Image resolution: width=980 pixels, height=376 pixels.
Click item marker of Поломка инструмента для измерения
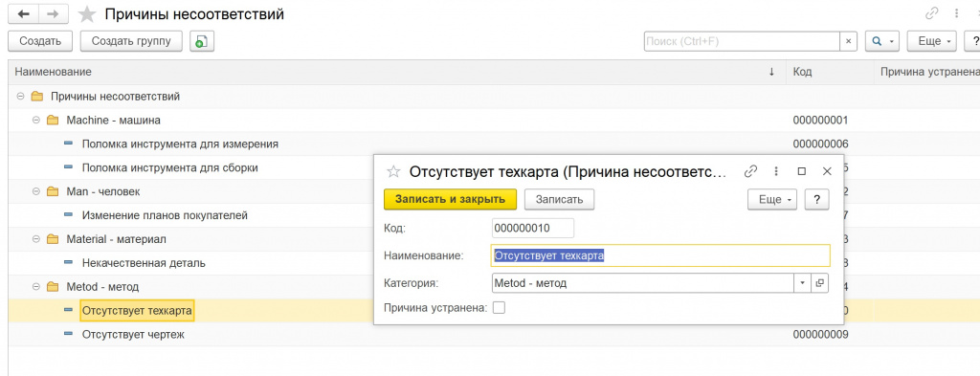tap(68, 144)
